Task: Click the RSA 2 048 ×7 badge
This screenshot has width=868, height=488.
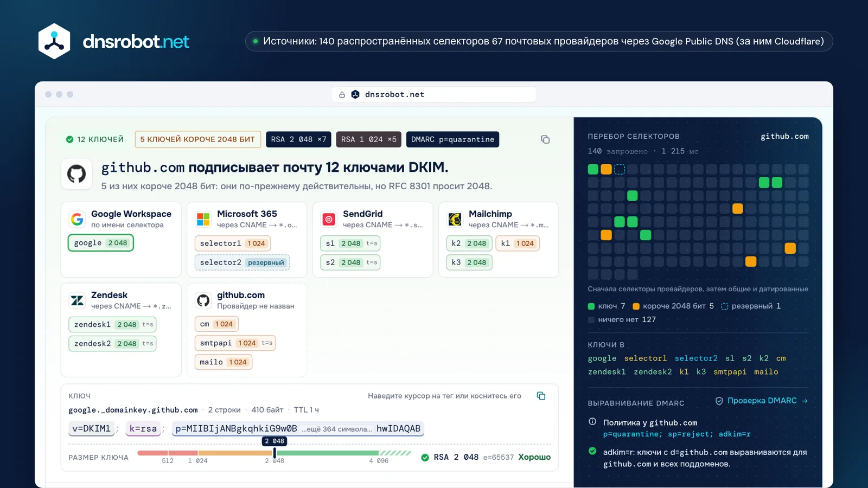Action: point(298,139)
